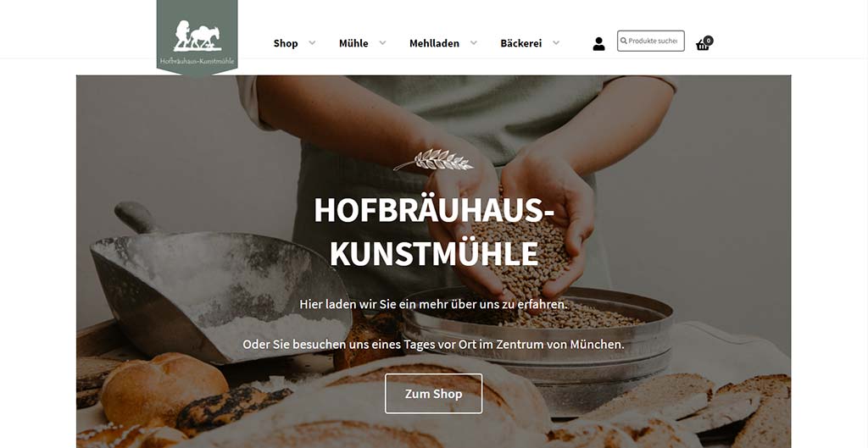The height and width of the screenshot is (448, 868).
Task: Expand the Mehlladen submenu chevron
Action: click(x=473, y=42)
